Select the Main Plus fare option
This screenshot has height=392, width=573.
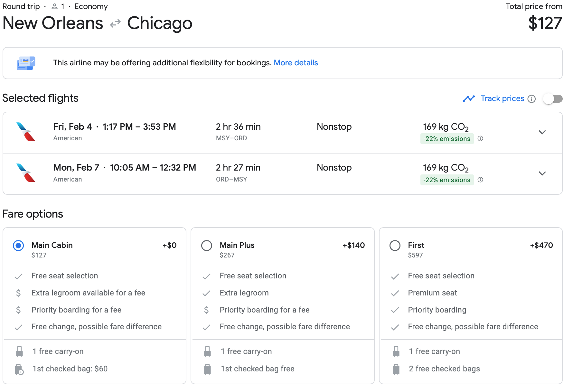tap(207, 246)
